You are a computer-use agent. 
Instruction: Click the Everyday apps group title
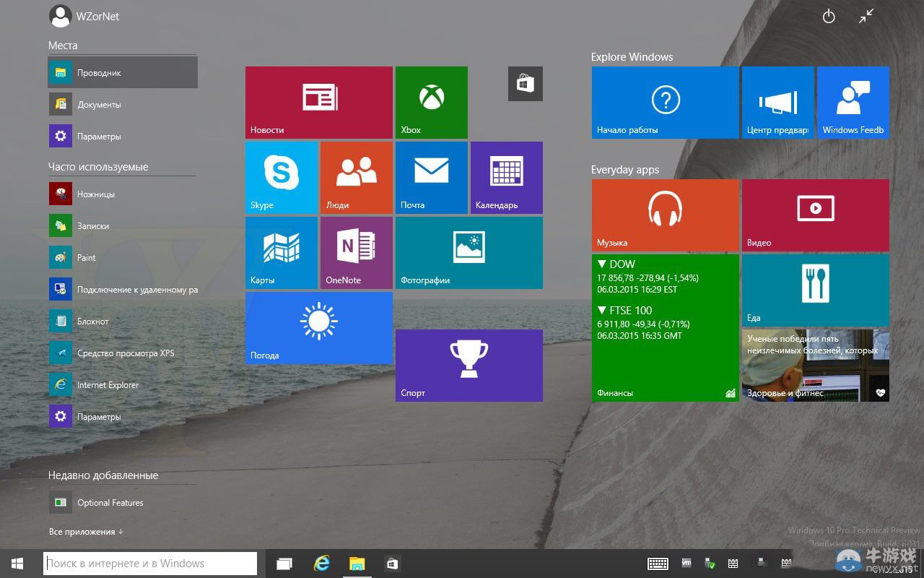625,170
